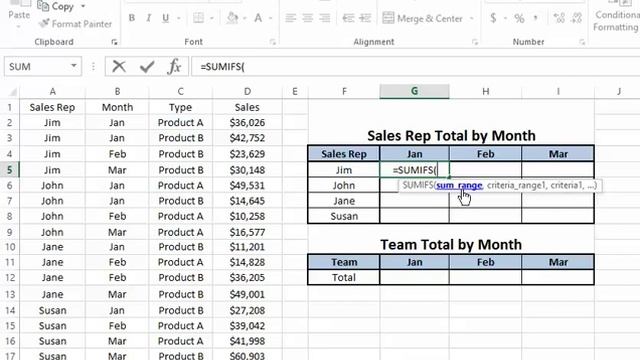Click the Total cell in Team table
This screenshot has height=360, width=640.
click(344, 278)
